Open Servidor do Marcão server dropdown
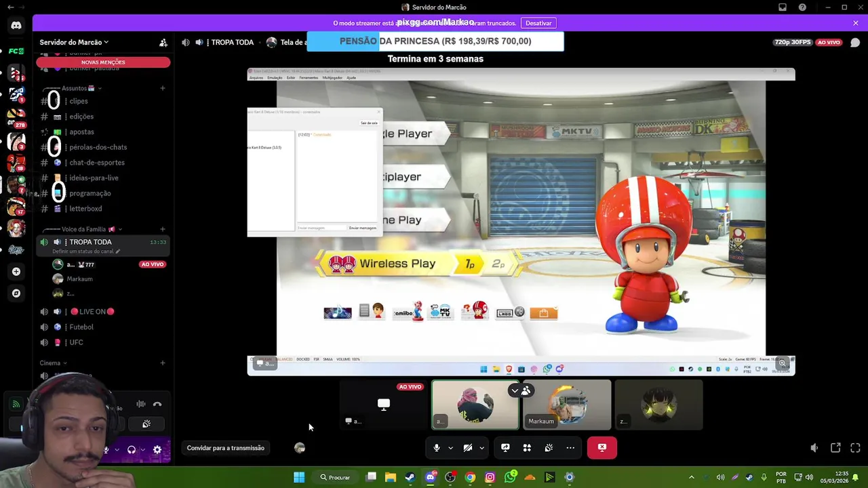The height and width of the screenshot is (488, 868). click(74, 42)
